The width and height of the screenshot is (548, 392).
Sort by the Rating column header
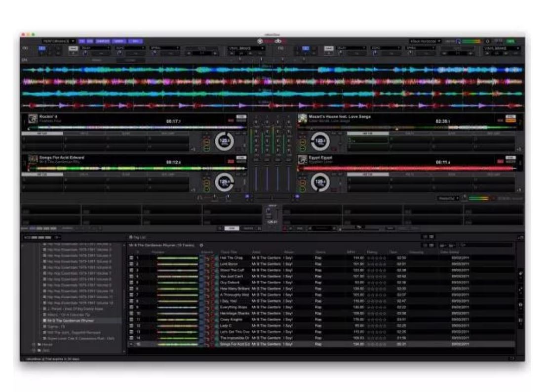pyautogui.click(x=372, y=252)
